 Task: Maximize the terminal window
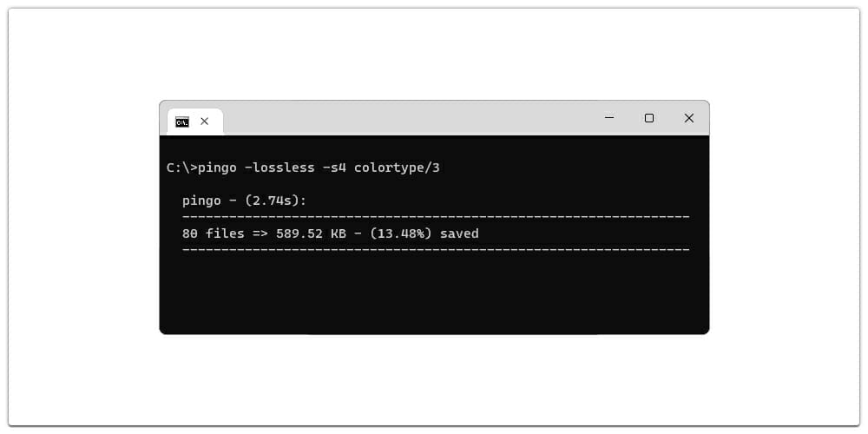(649, 118)
